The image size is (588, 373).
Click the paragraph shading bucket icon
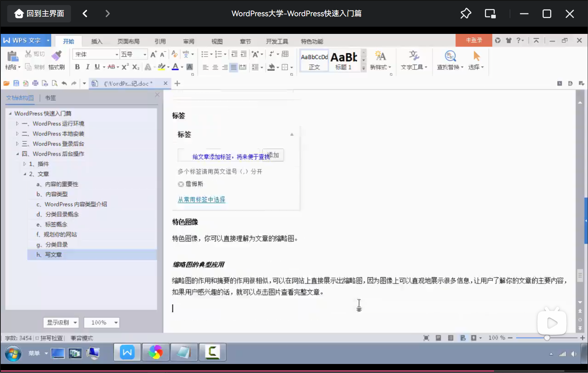point(272,67)
